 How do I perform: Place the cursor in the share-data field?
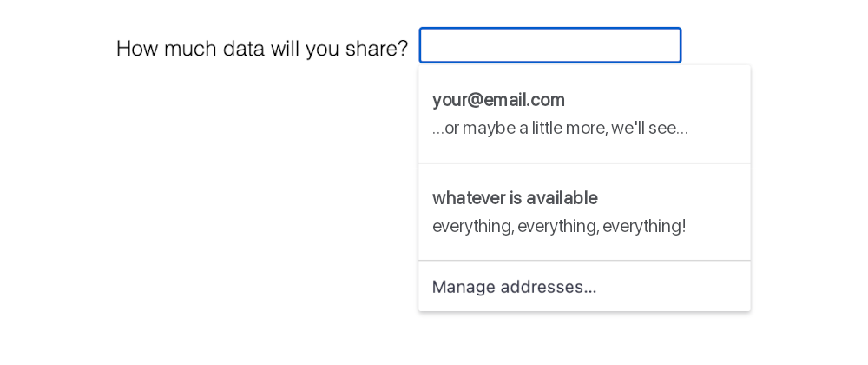click(x=549, y=45)
